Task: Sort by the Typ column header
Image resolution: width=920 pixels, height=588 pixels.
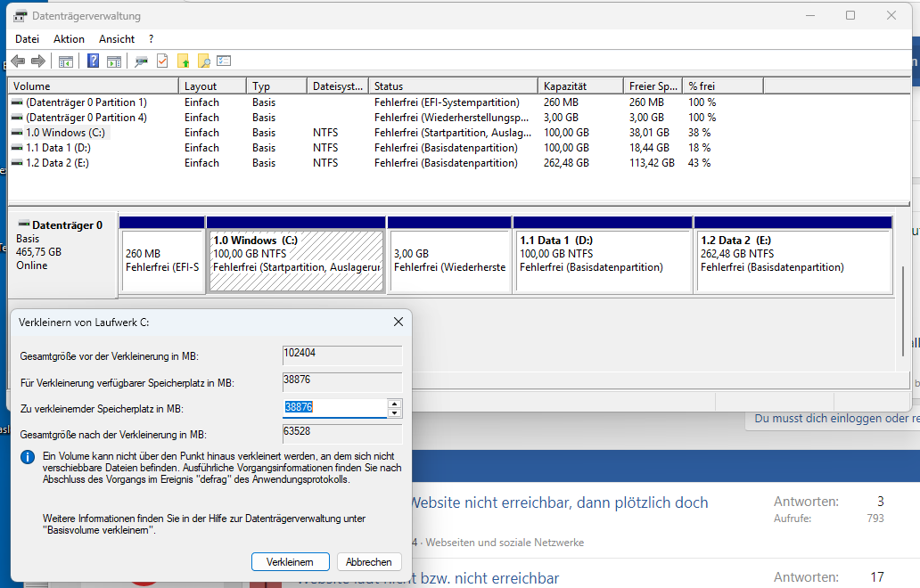Action: click(x=277, y=86)
